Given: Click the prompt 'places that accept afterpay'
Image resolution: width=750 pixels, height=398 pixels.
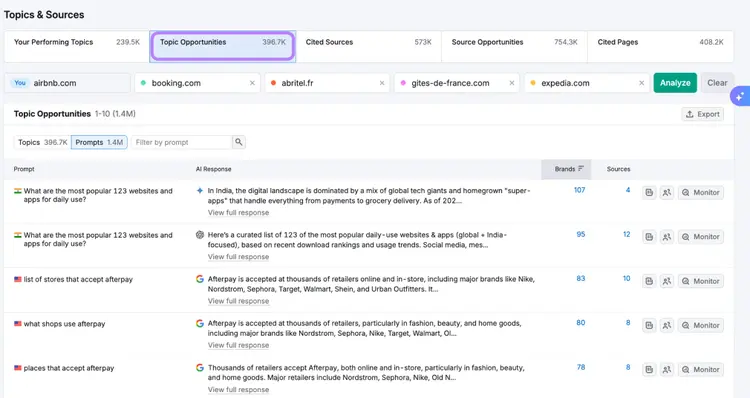Looking at the screenshot, I should (69, 368).
